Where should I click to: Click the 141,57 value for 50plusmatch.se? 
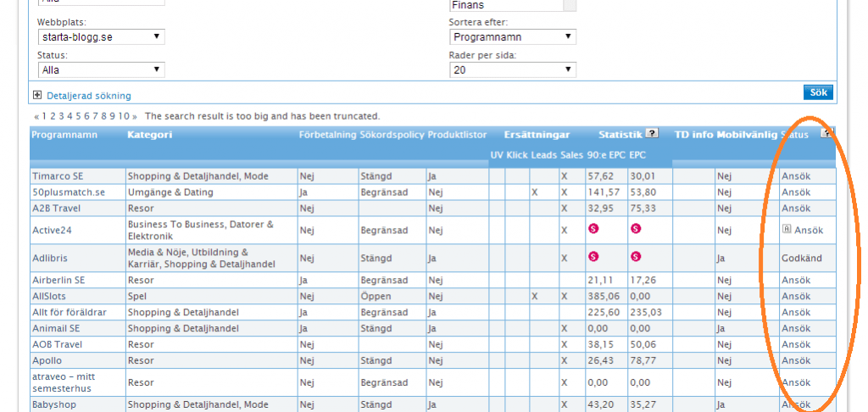pos(604,192)
